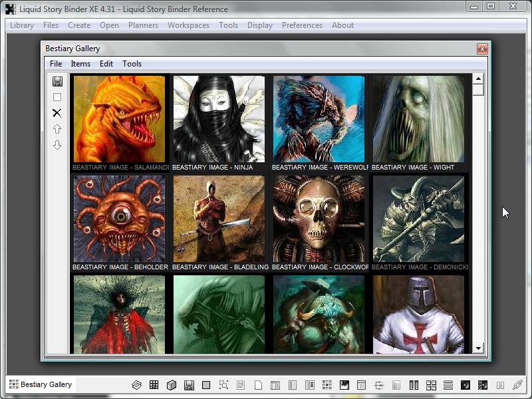The image size is (532, 399).
Task: Click the grid icon in bottom toolbar
Action: click(x=154, y=385)
